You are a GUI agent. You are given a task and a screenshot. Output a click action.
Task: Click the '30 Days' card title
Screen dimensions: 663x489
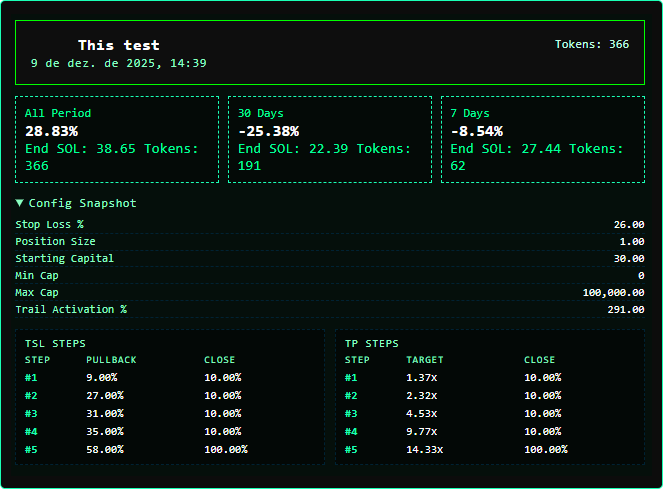260,113
